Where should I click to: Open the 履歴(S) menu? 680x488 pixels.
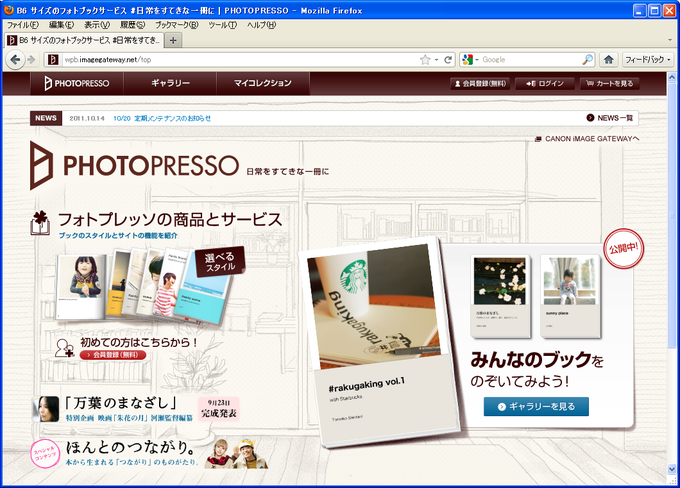tap(132, 25)
